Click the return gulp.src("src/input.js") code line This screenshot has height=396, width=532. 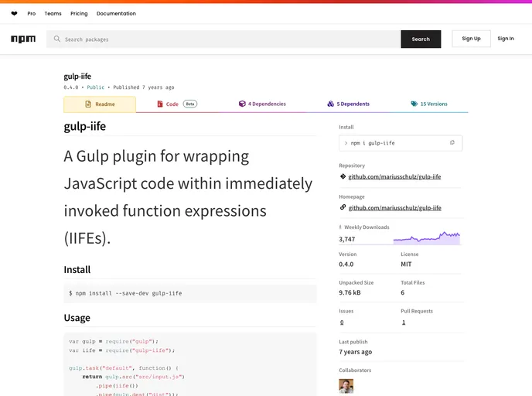point(133,377)
